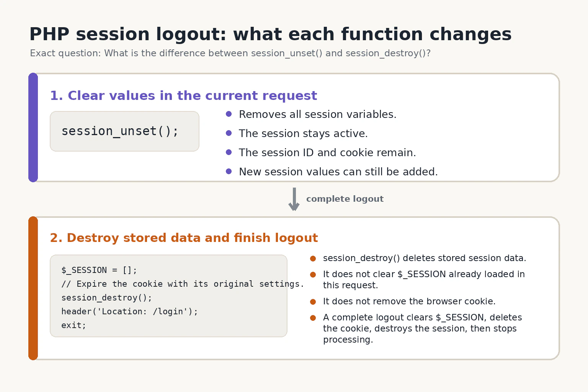Click the orange bullet beside 'A complete logout clears'
The height and width of the screenshot is (392, 588).
point(313,318)
